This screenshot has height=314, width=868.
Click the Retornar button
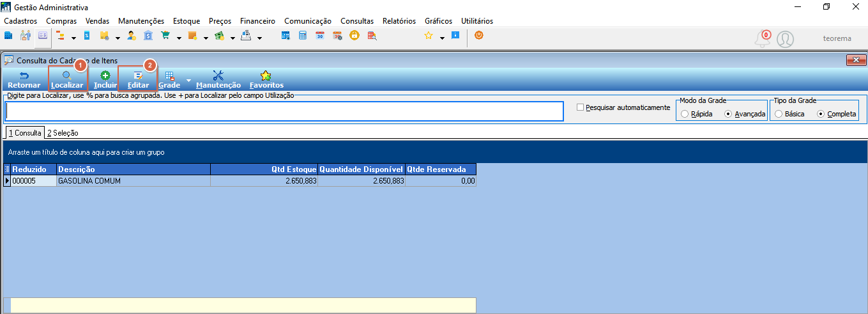[x=24, y=80]
